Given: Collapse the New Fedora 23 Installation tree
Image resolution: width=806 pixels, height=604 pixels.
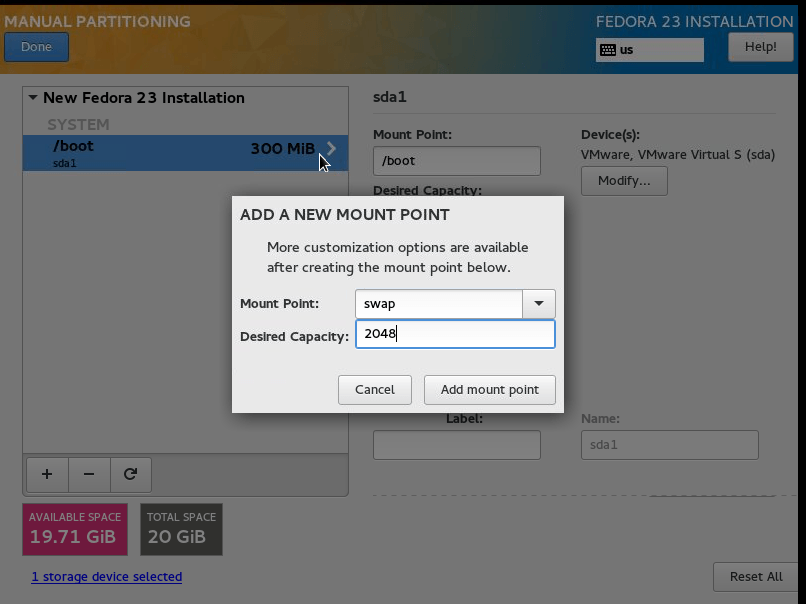Looking at the screenshot, I should point(33,97).
